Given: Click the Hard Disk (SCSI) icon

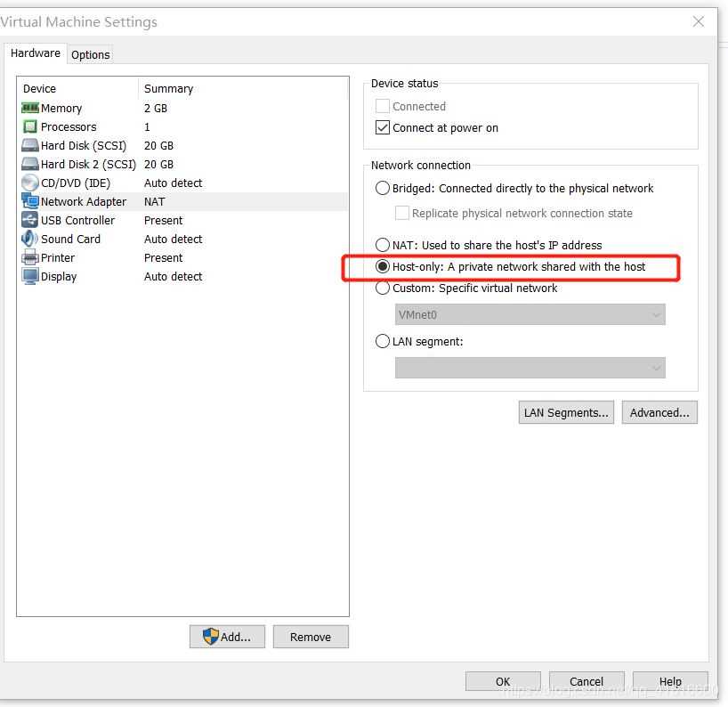Looking at the screenshot, I should pyautogui.click(x=29, y=145).
